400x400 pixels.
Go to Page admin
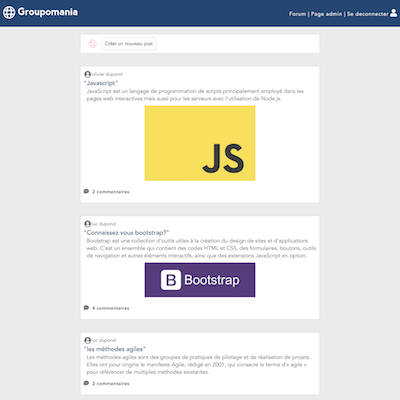pyautogui.click(x=326, y=14)
